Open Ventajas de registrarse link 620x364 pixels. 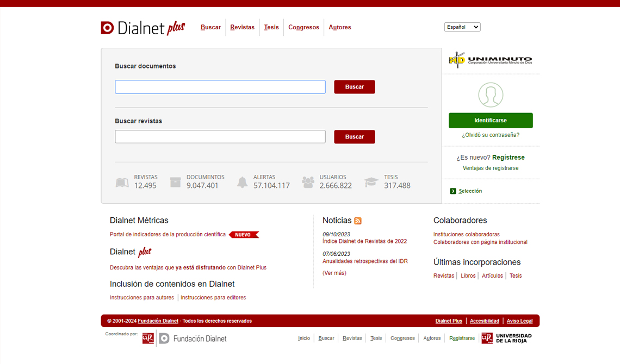(x=491, y=168)
